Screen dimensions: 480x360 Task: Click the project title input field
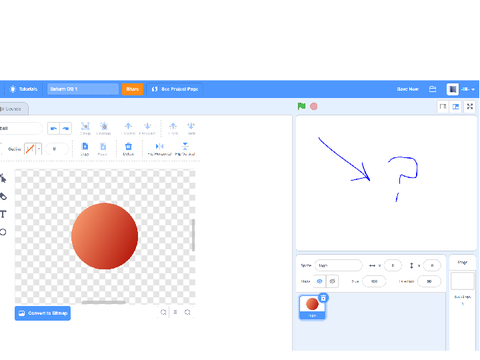tap(83, 89)
